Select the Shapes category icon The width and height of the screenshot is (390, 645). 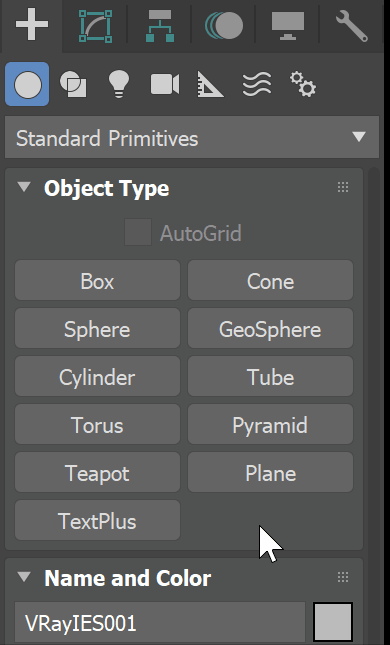[73, 84]
